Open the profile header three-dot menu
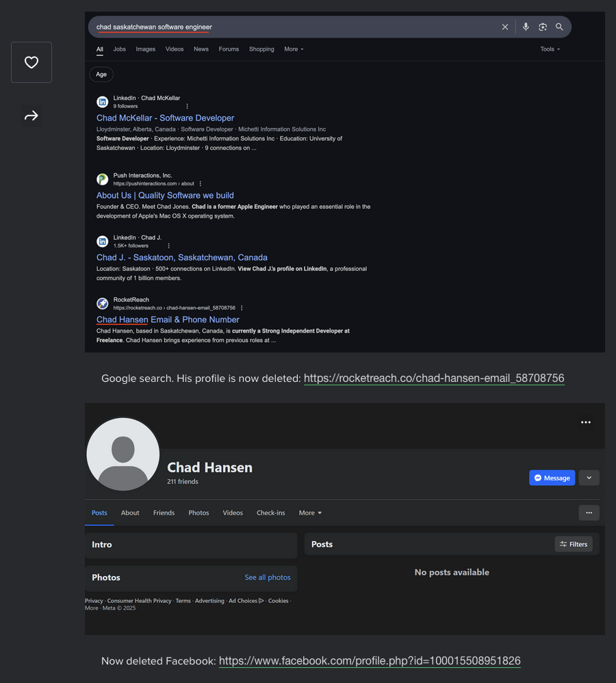Image resolution: width=616 pixels, height=683 pixels. click(x=585, y=422)
